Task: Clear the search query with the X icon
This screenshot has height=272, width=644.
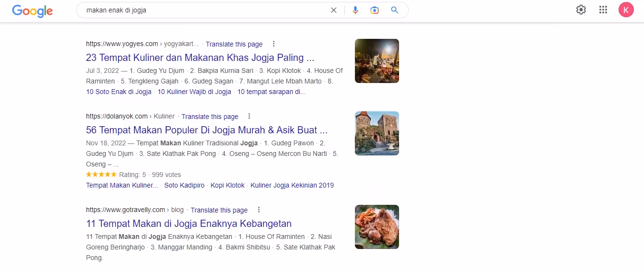Action: [x=334, y=10]
